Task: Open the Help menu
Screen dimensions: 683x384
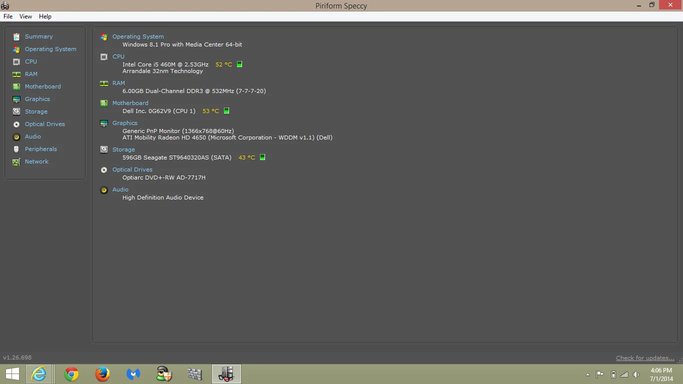Action: tap(45, 17)
